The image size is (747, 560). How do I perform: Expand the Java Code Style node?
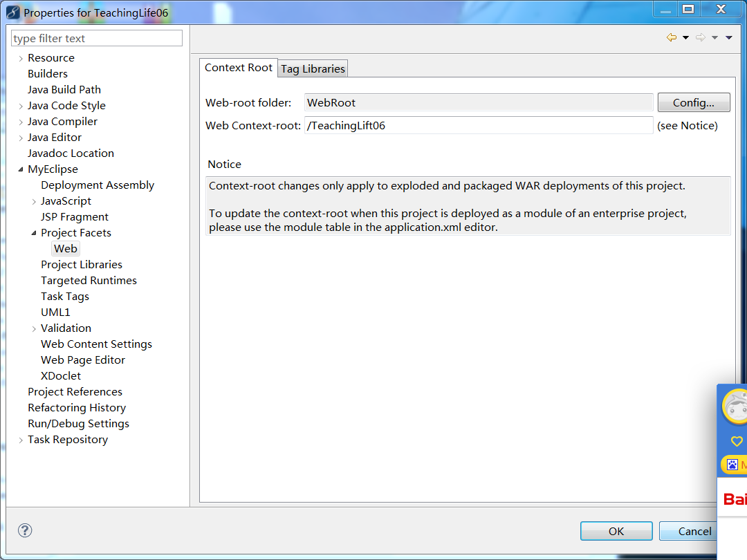pos(21,106)
